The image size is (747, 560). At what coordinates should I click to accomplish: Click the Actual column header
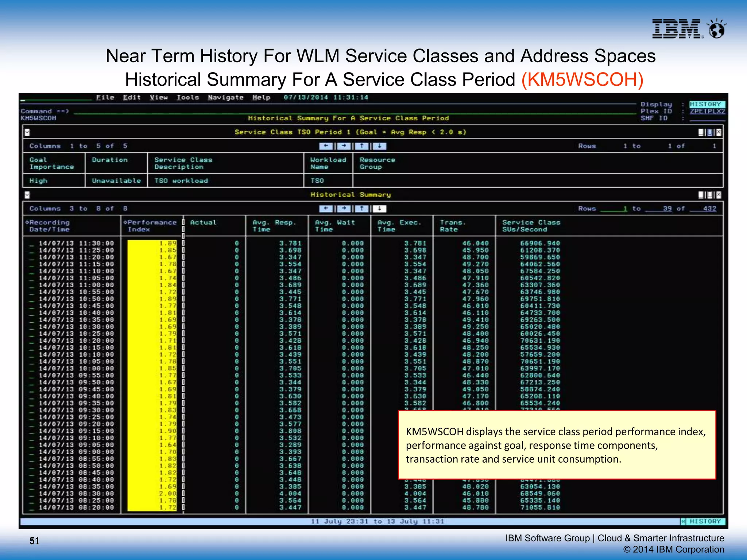tap(203, 222)
